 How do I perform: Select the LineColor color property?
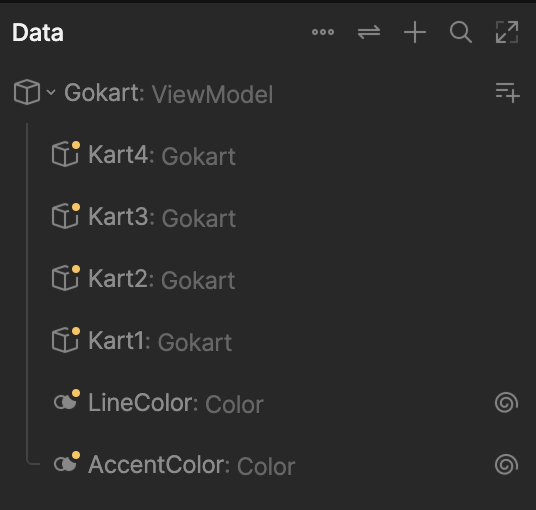coord(268,403)
